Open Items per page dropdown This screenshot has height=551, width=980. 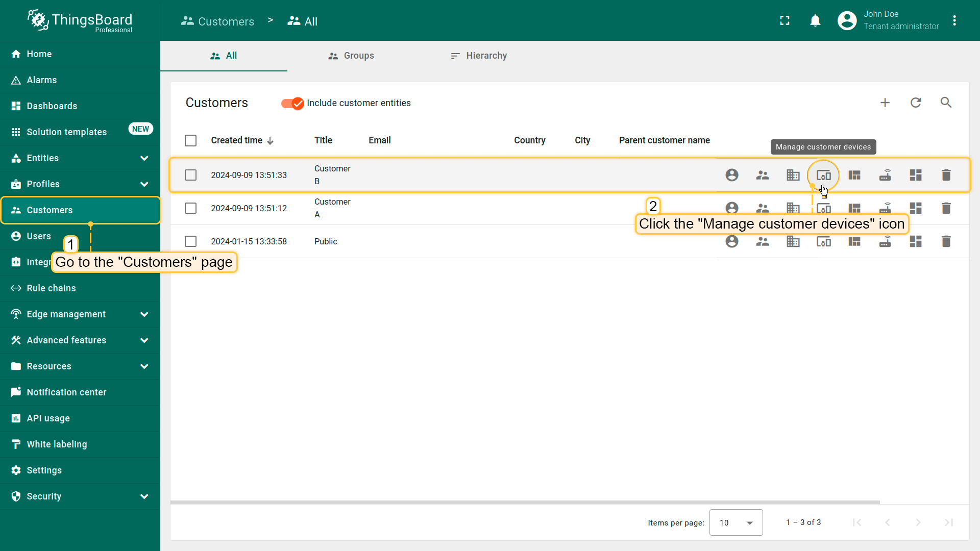tap(736, 522)
